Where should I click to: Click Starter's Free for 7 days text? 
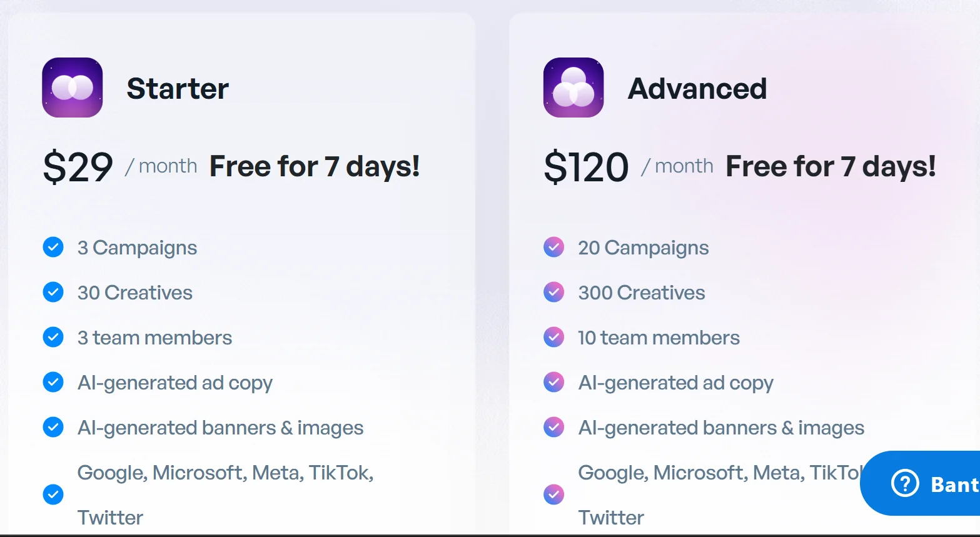click(314, 166)
